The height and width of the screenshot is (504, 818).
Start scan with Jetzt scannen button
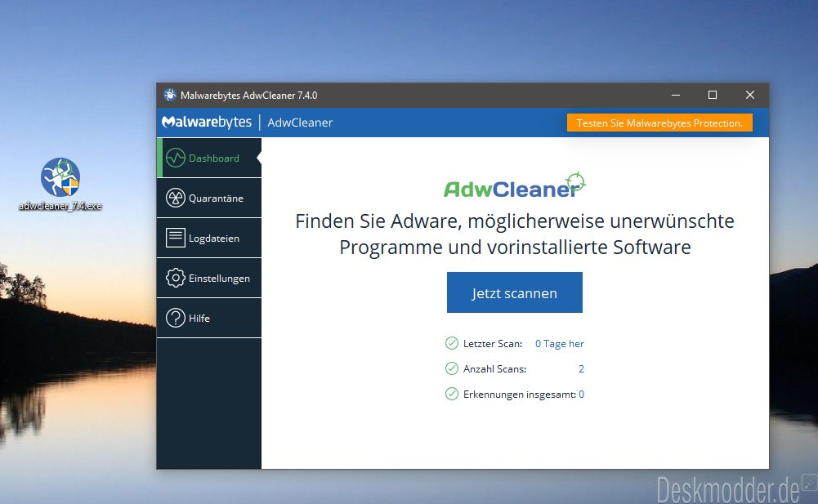coord(514,292)
